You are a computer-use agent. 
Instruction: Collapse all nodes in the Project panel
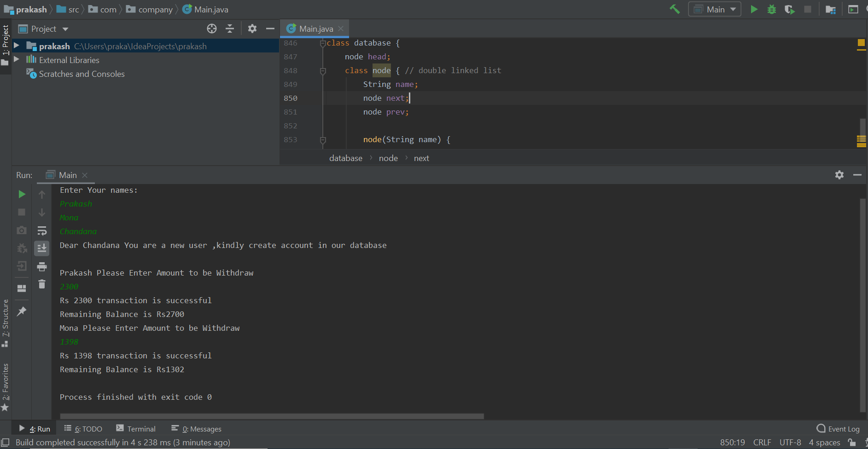click(x=229, y=29)
